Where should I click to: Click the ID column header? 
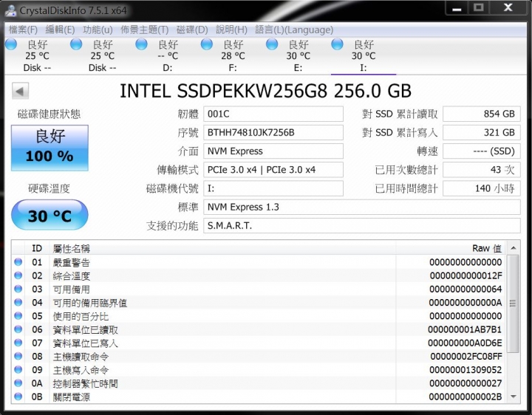[x=37, y=248]
